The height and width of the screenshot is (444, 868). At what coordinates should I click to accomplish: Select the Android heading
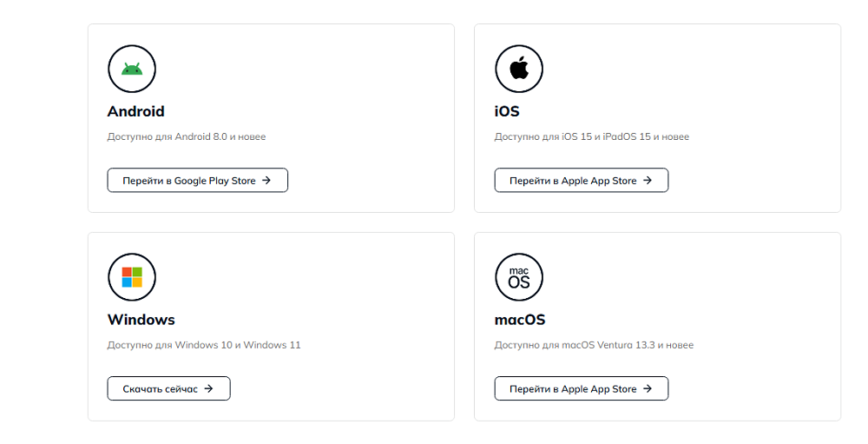pyautogui.click(x=136, y=111)
